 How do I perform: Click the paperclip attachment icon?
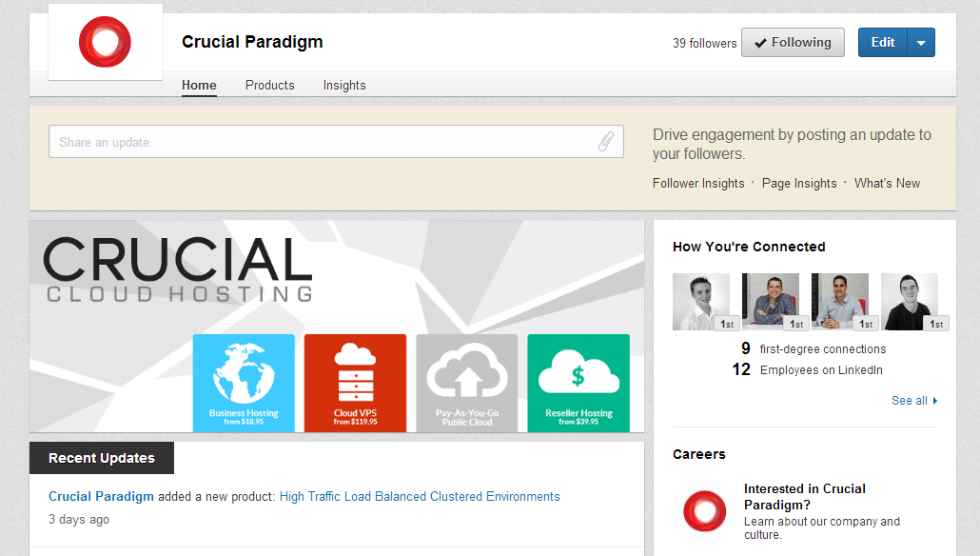coord(606,141)
